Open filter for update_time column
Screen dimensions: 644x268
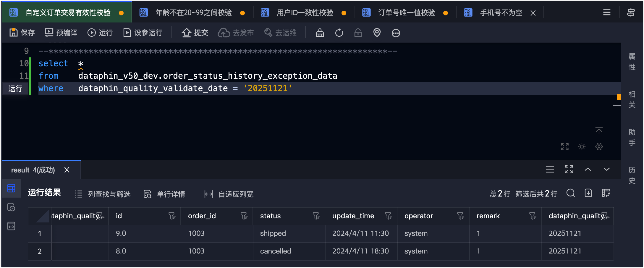[x=388, y=216]
